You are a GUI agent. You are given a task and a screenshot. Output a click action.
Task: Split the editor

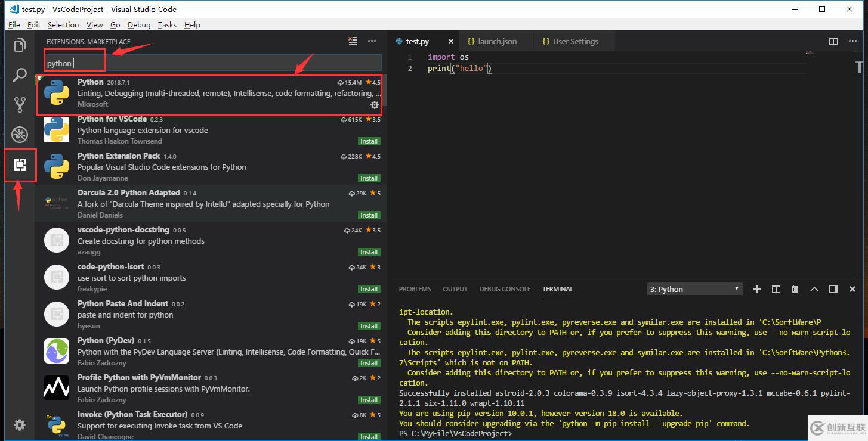click(x=833, y=41)
